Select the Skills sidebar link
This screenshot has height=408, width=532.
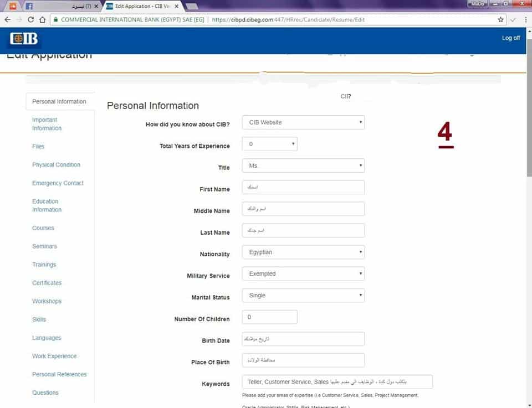39,319
